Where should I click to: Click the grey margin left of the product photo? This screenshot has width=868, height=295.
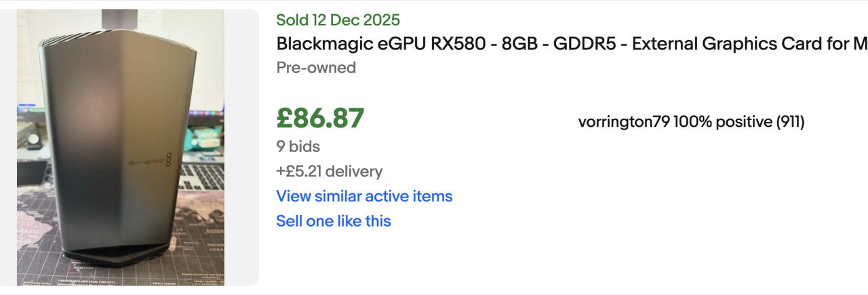[8, 147]
